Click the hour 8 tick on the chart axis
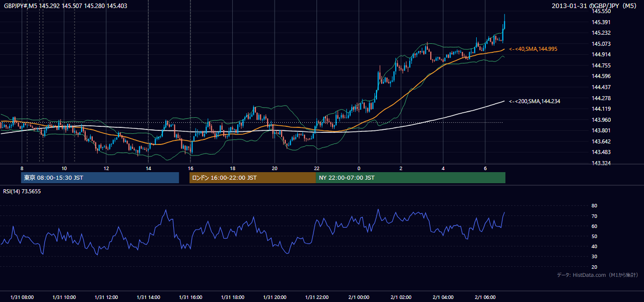Viewport: 644px width, 302px height. coord(22,168)
